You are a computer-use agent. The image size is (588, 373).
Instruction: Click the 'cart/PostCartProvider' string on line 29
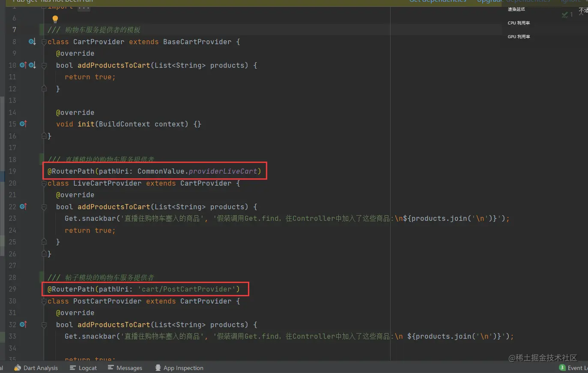pos(187,289)
